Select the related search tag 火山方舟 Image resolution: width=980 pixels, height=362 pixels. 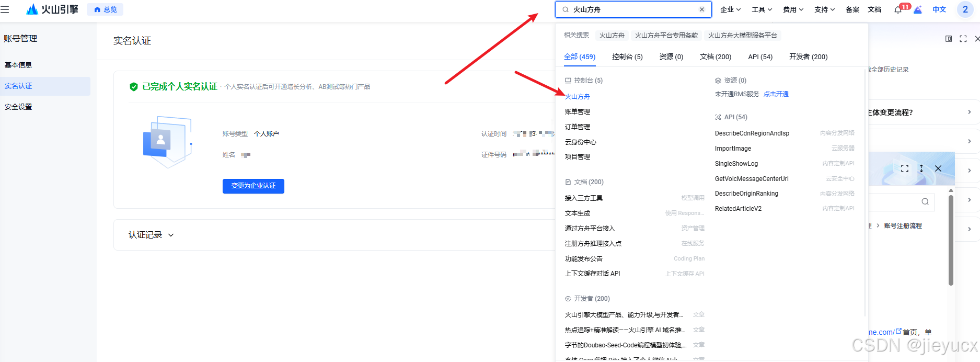click(612, 36)
